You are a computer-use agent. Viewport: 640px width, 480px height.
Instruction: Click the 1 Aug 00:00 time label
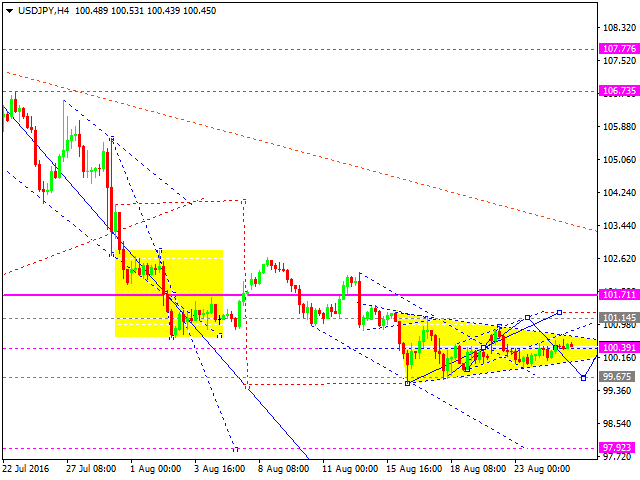(x=156, y=468)
